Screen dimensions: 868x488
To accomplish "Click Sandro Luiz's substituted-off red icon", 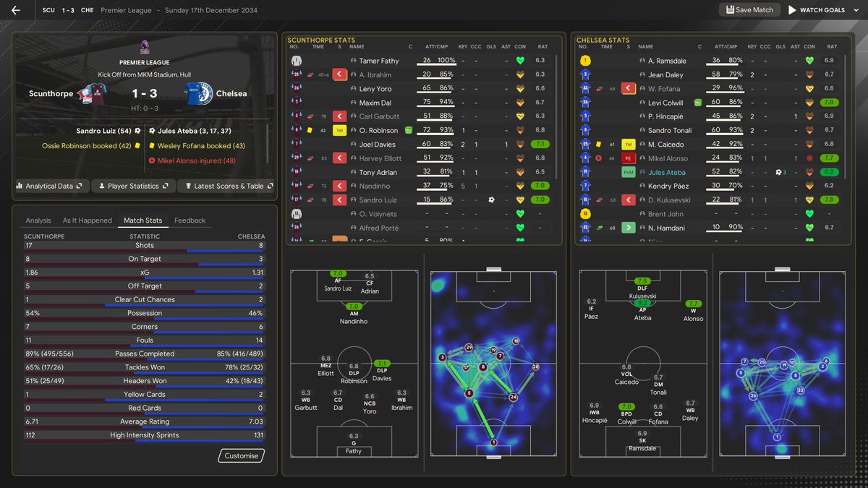I will (x=341, y=200).
